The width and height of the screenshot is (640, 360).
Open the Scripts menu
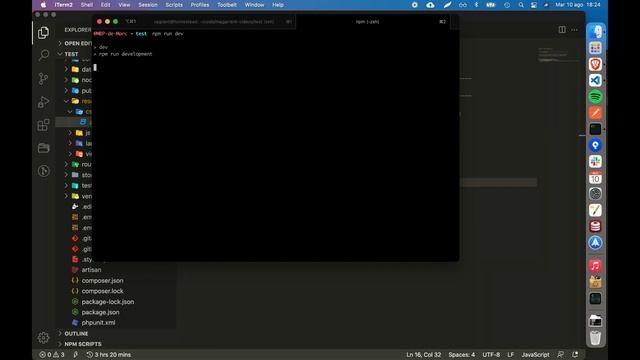pos(174,5)
